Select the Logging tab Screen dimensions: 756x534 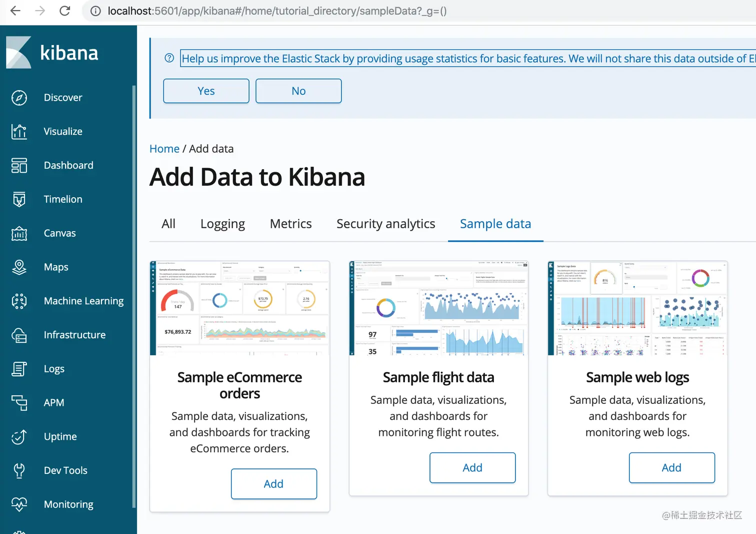(222, 224)
